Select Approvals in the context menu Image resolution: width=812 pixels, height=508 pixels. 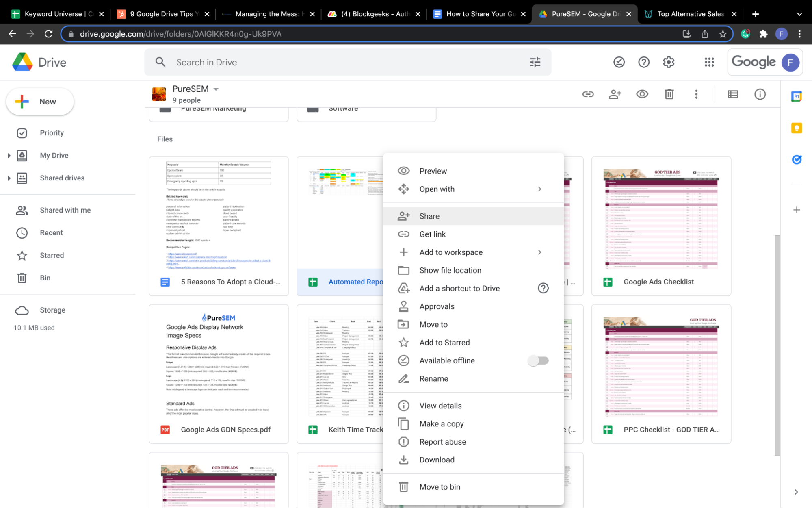coord(473,306)
